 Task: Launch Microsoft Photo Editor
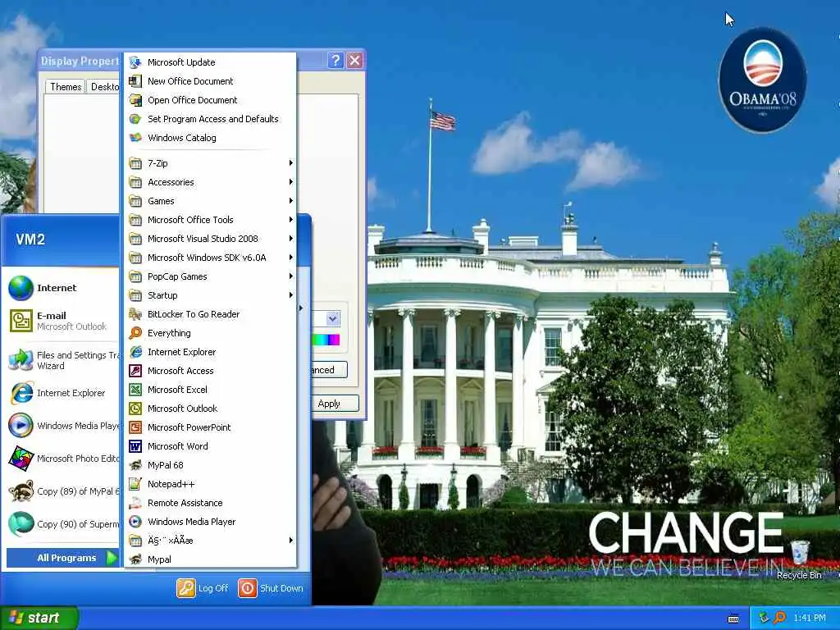62,459
